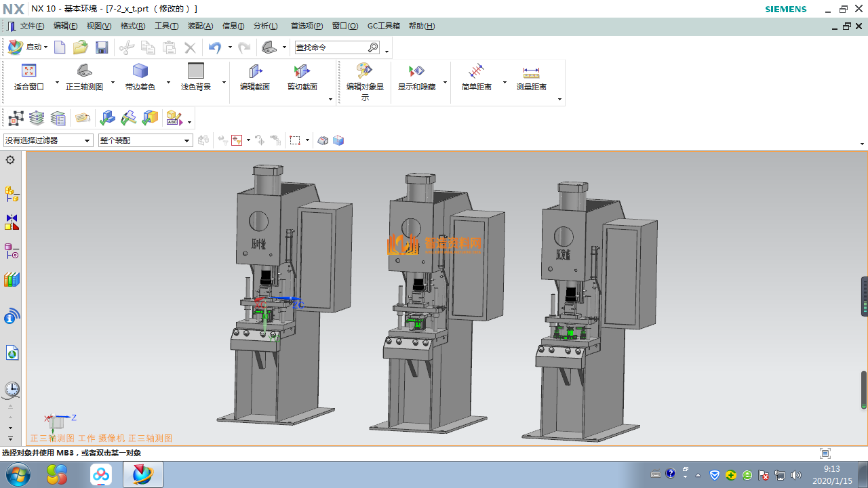Viewport: 868px width, 488px height.
Task: Open the History clock panel in the sidebar
Action: point(12,389)
